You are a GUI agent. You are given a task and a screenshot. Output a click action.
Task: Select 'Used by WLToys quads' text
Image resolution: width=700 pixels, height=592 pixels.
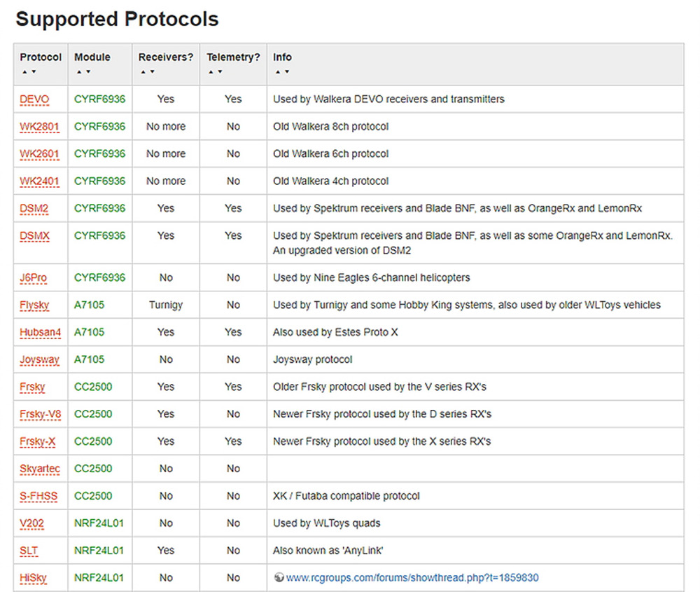(x=327, y=523)
